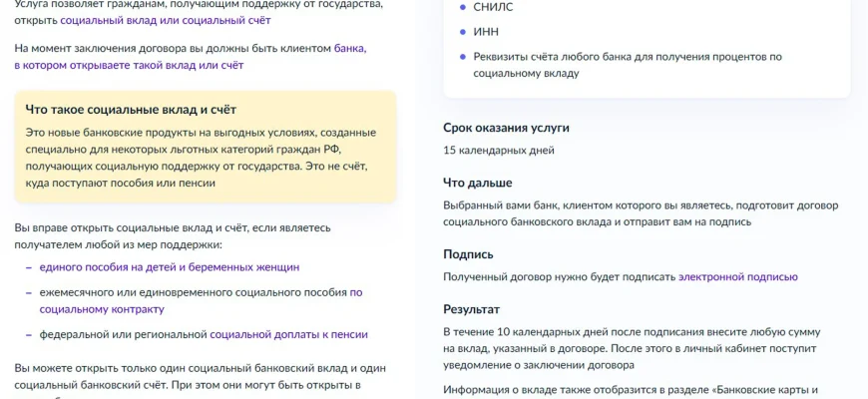Open the «социальный вклад или социальный счёт» link
The height and width of the screenshot is (399, 868).
pyautogui.click(x=165, y=19)
